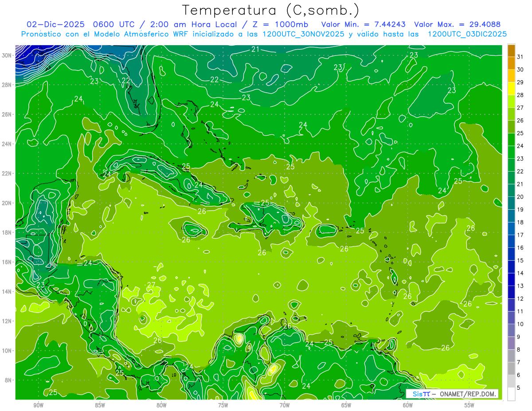Click the color bar scale value "28"
This screenshot has width=532, height=411.
tap(520, 94)
